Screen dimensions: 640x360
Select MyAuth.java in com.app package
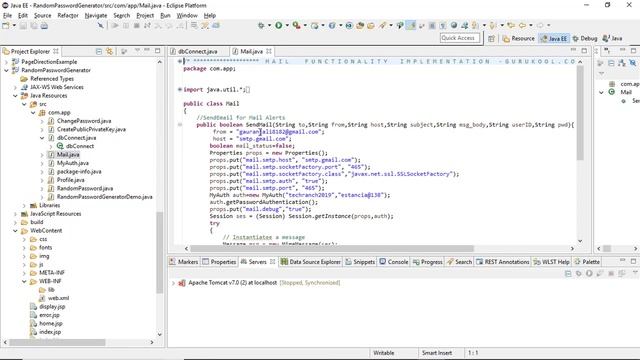click(x=73, y=163)
